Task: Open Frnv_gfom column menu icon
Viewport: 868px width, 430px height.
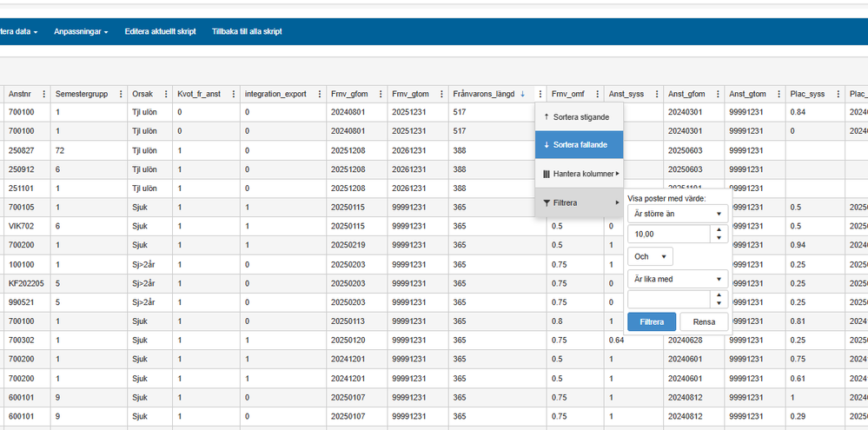Action: pos(378,94)
